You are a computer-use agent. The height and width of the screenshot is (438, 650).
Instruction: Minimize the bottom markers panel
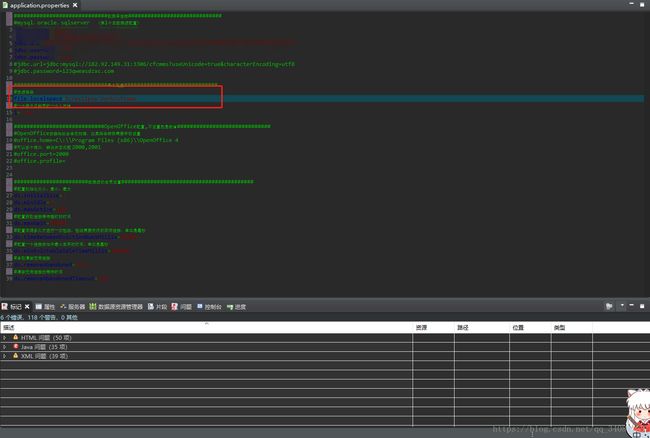(x=631, y=305)
